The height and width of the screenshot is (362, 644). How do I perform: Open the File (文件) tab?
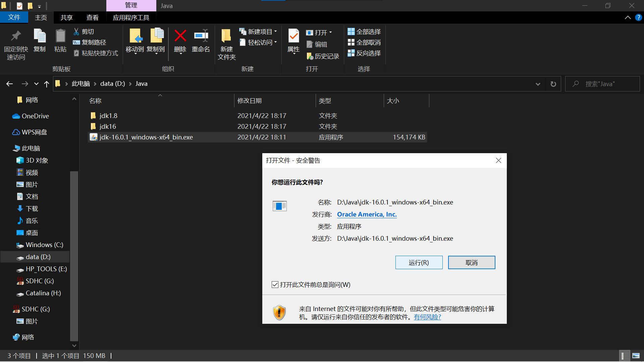(x=14, y=17)
